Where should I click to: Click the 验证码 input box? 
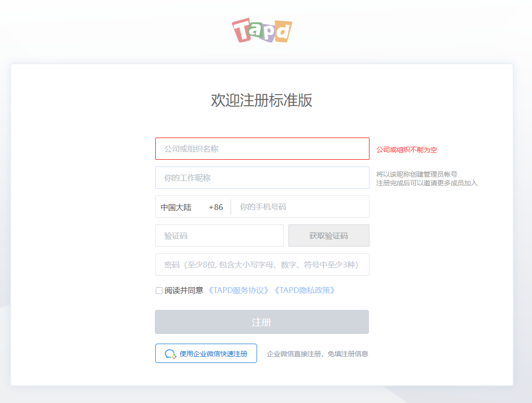(219, 236)
